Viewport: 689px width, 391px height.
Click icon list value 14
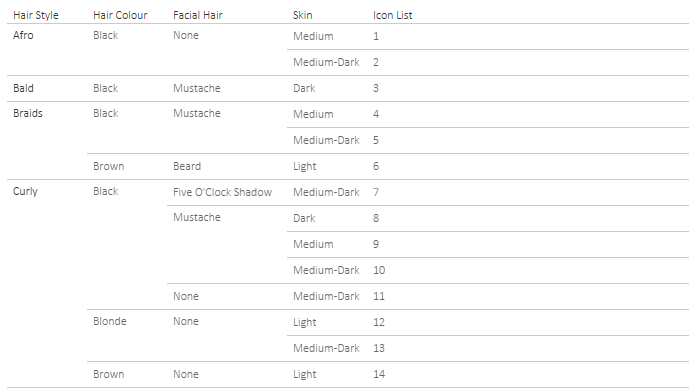[379, 374]
